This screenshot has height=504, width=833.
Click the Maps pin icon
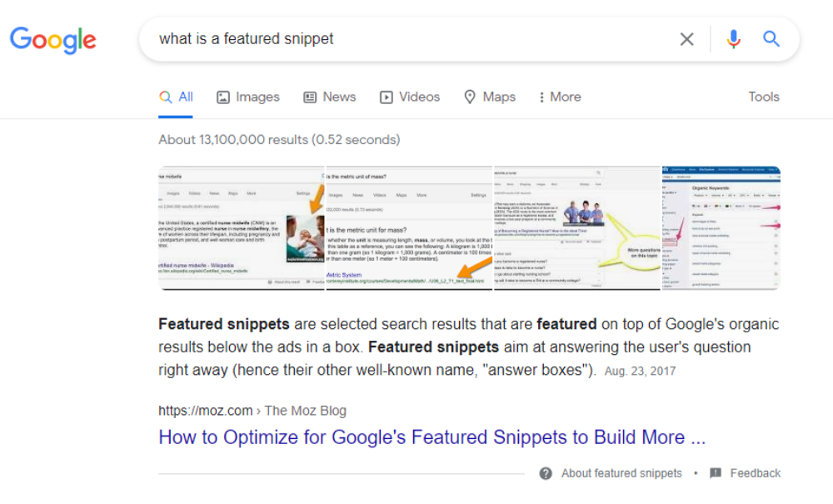click(x=470, y=97)
